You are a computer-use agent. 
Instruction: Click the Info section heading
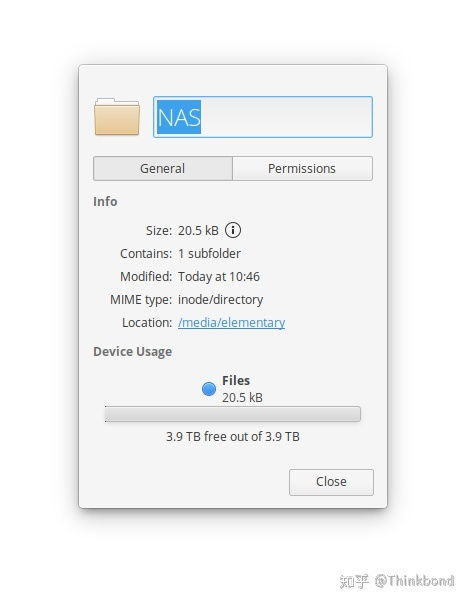coord(105,202)
